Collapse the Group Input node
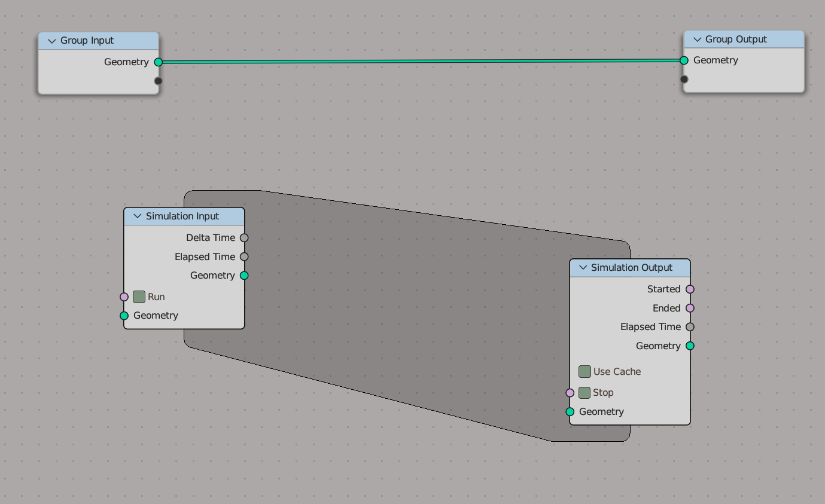Image resolution: width=825 pixels, height=504 pixels. [x=51, y=41]
